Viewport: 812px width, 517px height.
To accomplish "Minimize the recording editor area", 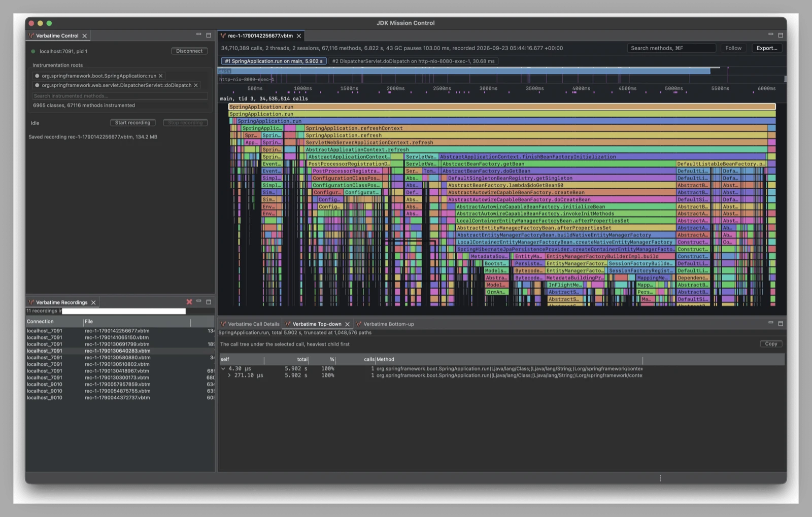I will 771,35.
